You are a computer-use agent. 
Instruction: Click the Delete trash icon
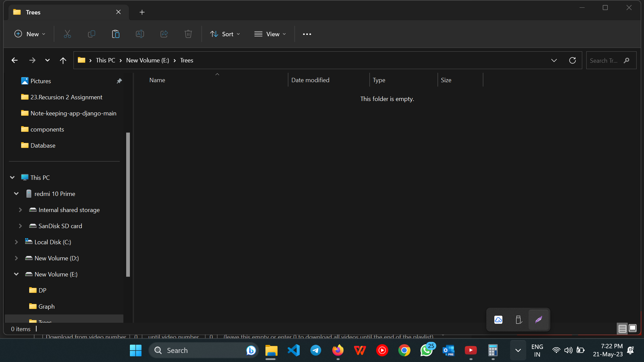tap(188, 34)
